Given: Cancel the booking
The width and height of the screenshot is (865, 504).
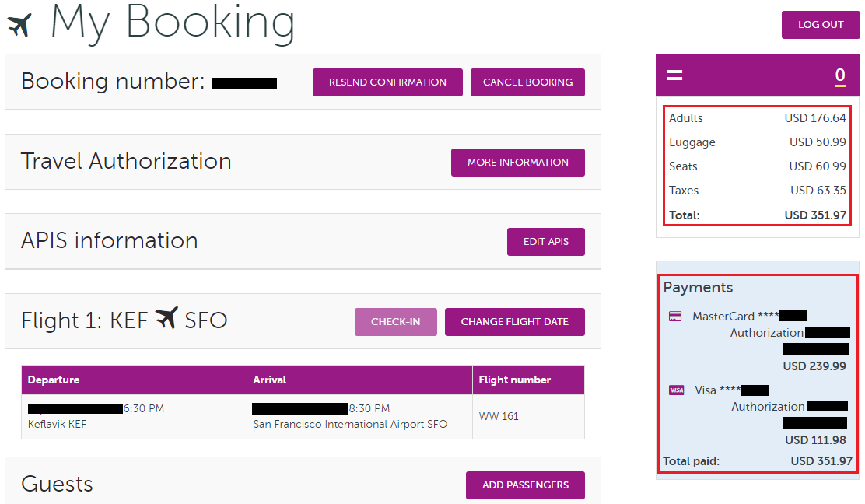Looking at the screenshot, I should [x=527, y=82].
